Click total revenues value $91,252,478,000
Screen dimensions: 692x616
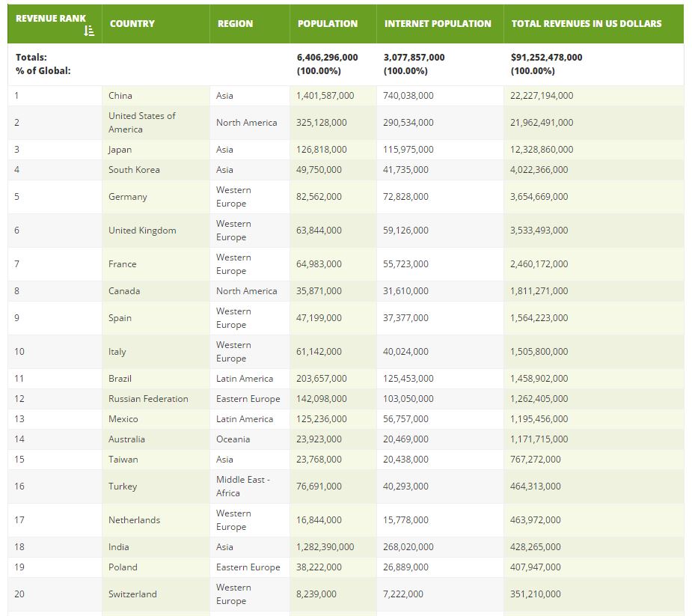(x=546, y=58)
